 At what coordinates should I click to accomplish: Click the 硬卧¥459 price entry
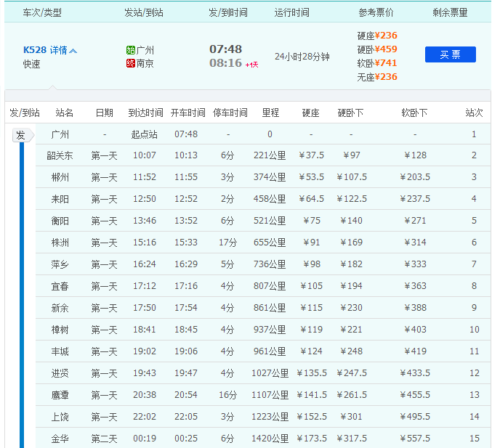pos(377,49)
